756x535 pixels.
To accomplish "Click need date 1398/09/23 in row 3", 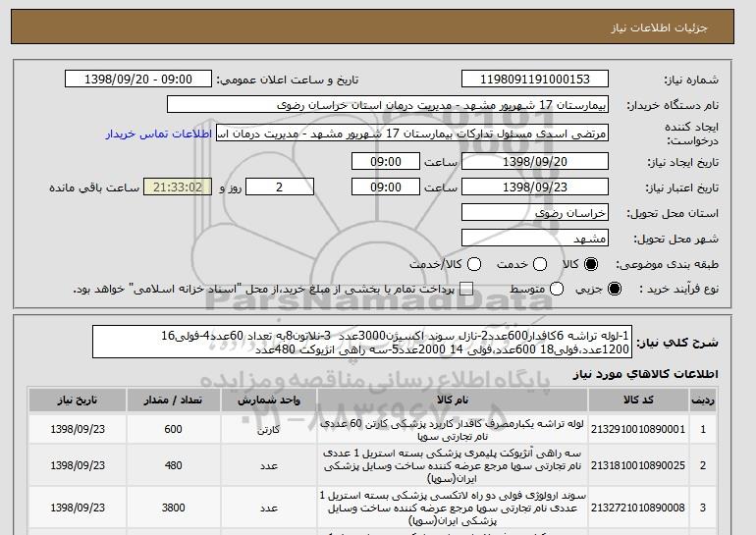I will coord(78,508).
